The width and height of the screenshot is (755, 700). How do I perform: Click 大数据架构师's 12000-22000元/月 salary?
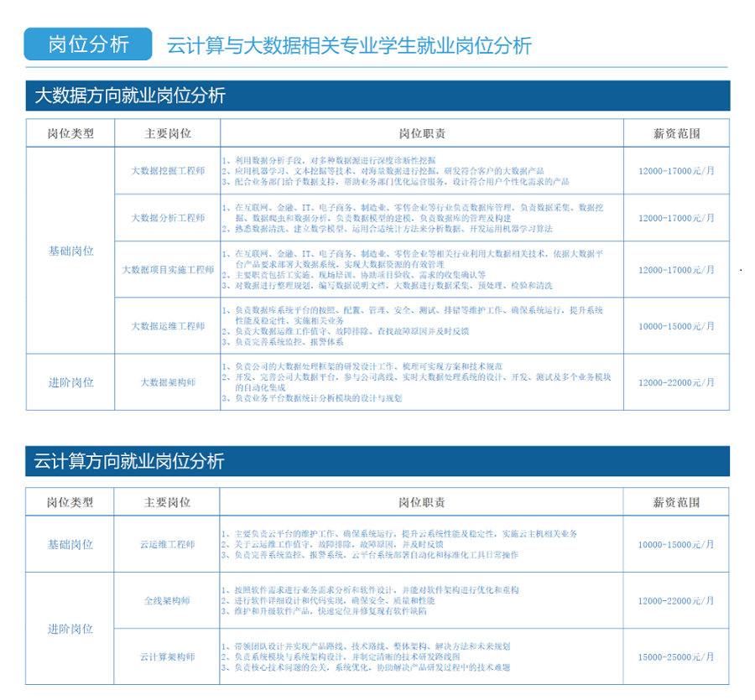[676, 382]
